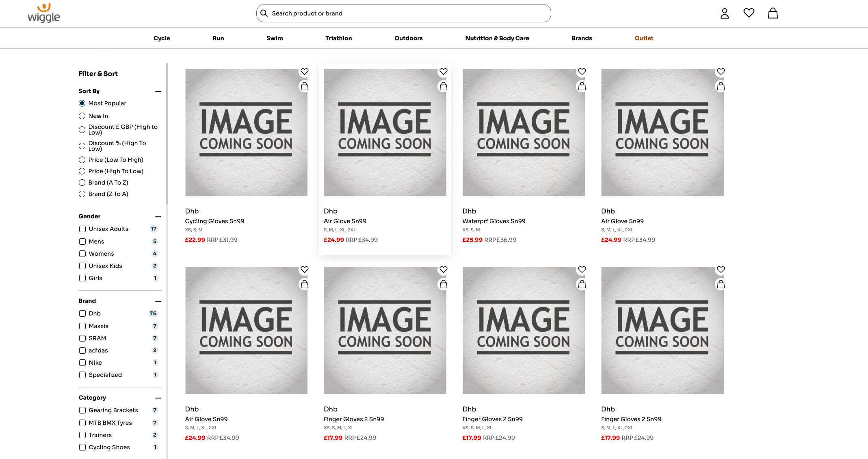
Task: Check the Gearing Brackets category filter
Action: point(82,410)
